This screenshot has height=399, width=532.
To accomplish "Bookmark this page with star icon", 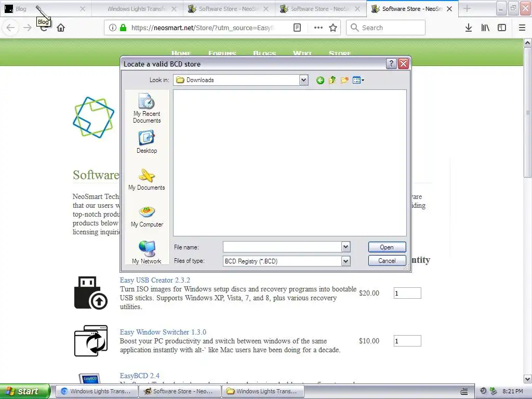I will (x=333, y=28).
